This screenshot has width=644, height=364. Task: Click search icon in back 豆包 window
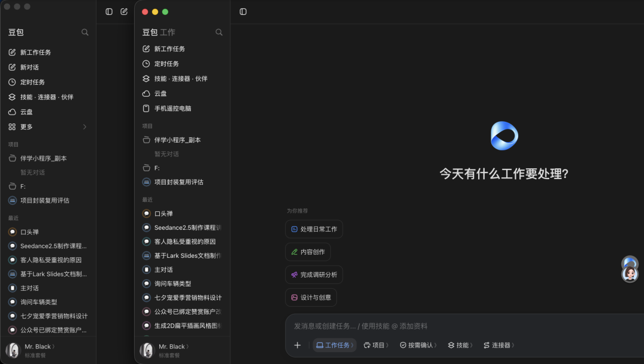85,32
